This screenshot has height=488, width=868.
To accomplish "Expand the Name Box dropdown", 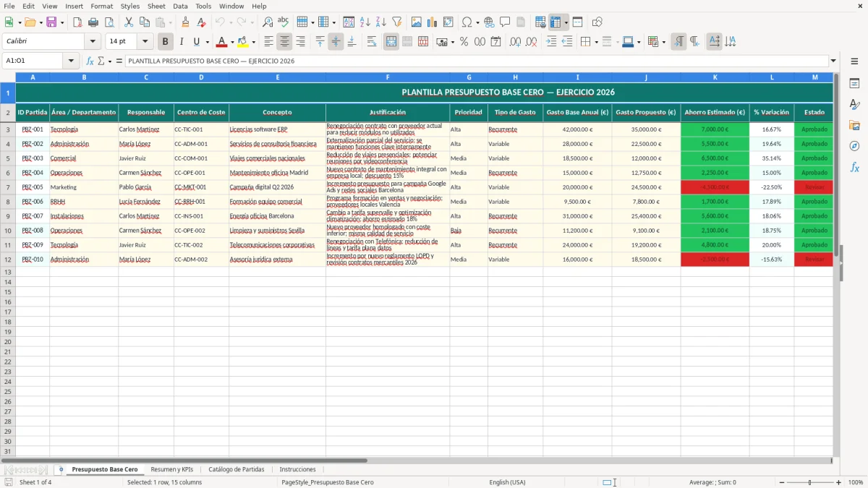I will 71,61.
